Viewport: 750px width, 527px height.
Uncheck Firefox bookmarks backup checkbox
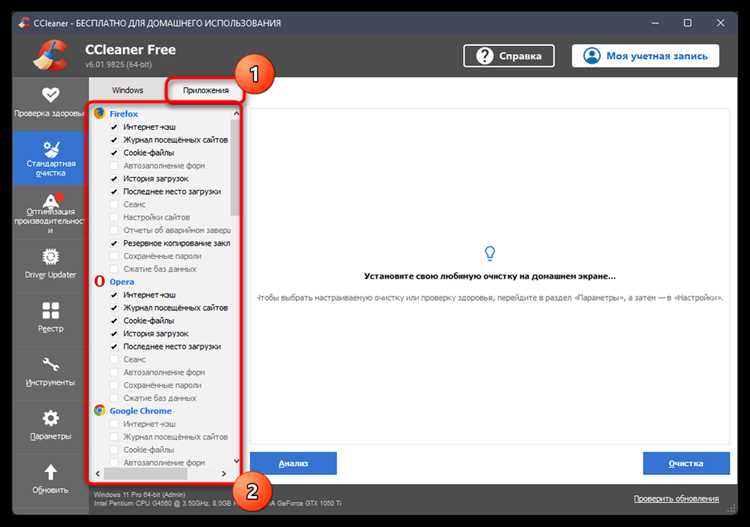[114, 243]
